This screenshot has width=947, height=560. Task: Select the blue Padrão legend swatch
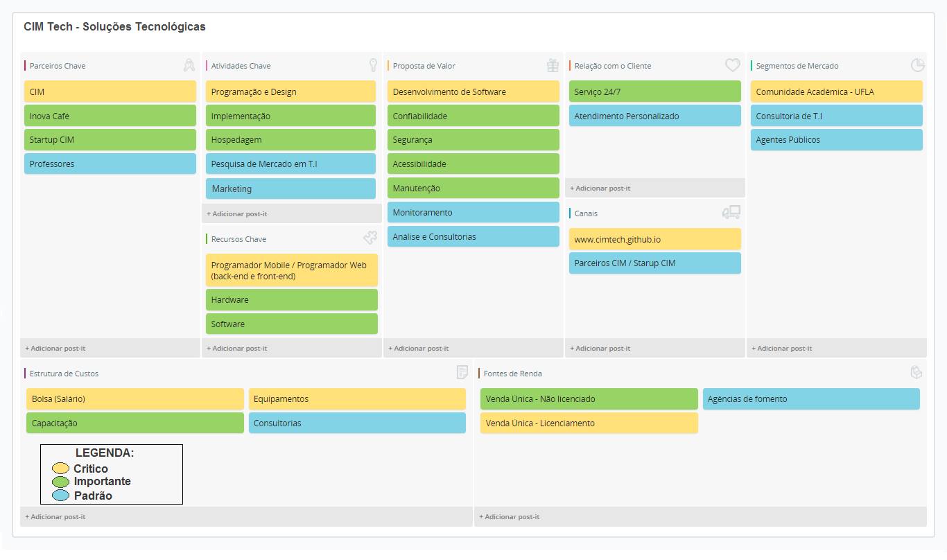(x=61, y=496)
